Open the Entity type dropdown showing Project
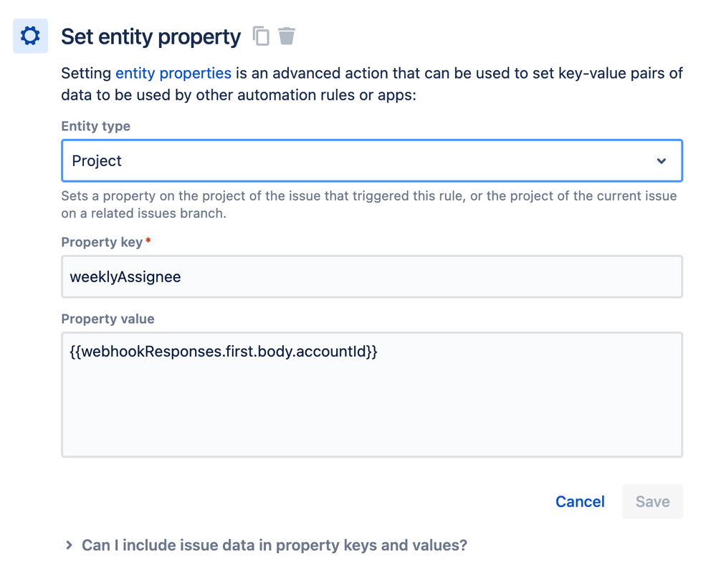 coord(358,161)
